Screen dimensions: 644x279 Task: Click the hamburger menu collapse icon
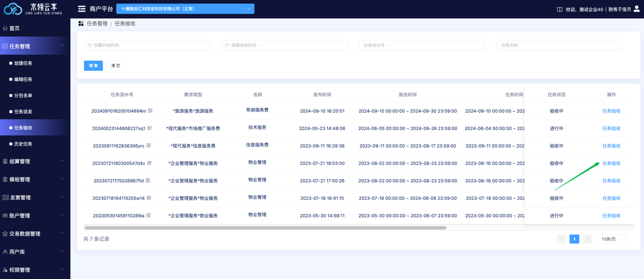pyautogui.click(x=82, y=9)
